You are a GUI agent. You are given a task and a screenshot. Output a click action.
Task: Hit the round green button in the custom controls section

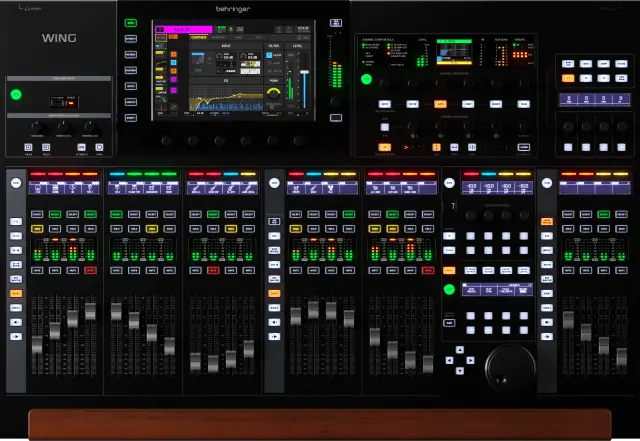coord(449,289)
